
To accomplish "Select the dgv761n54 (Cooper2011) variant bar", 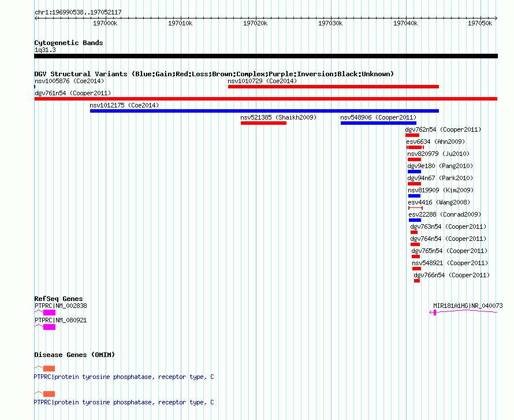I will pos(266,99).
